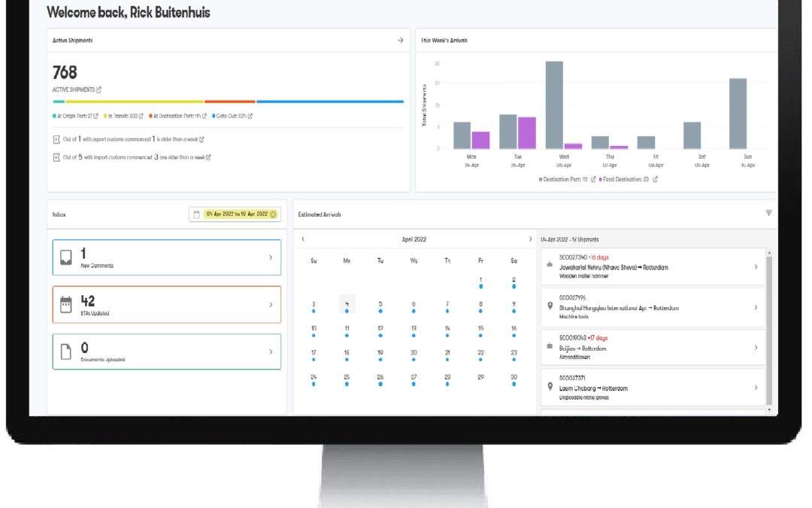Open external link next to At Origin Port
This screenshot has width=812, height=508.
95,116
